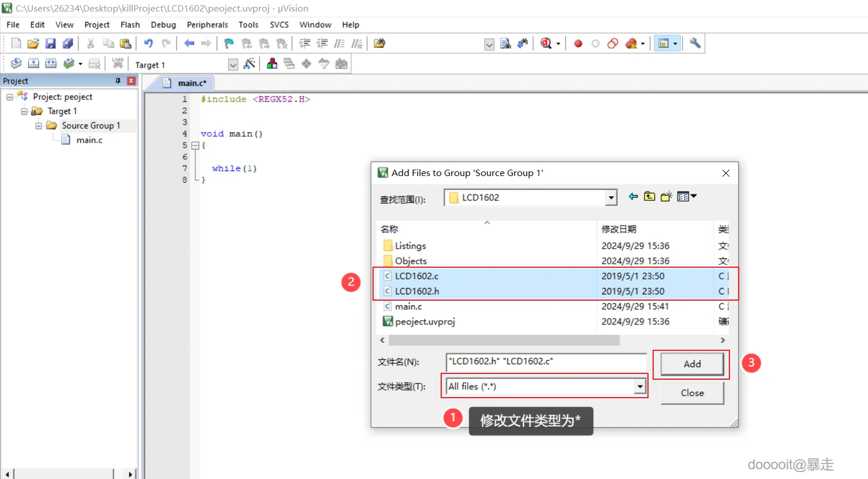This screenshot has width=868, height=479.
Task: Click the Uncomment selection icon
Action: 357,43
